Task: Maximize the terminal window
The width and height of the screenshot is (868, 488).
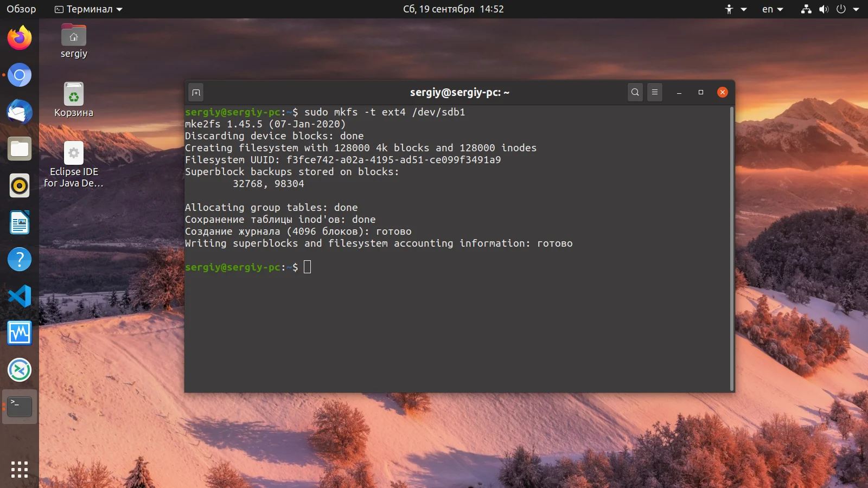Action: tap(701, 93)
